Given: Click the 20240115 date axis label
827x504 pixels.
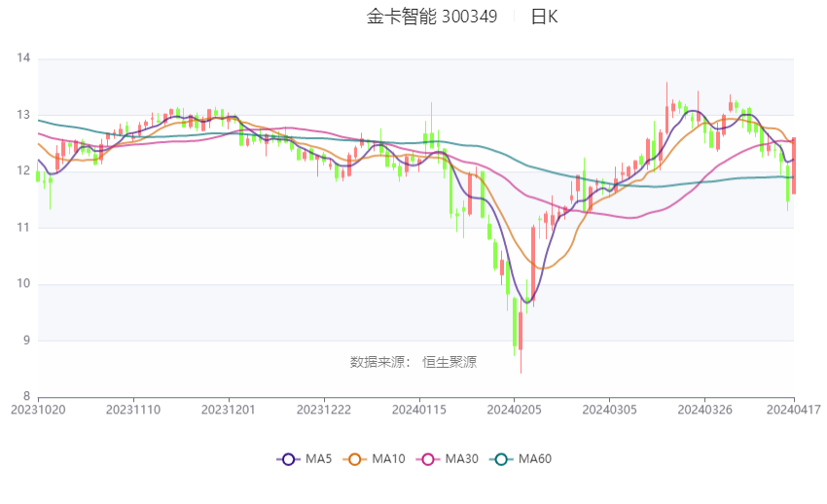Looking at the screenshot, I should coord(419,410).
